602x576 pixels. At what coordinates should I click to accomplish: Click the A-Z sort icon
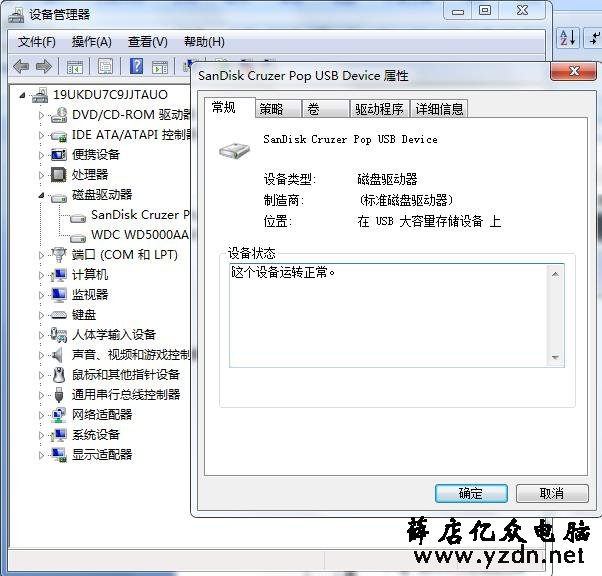(x=567, y=38)
